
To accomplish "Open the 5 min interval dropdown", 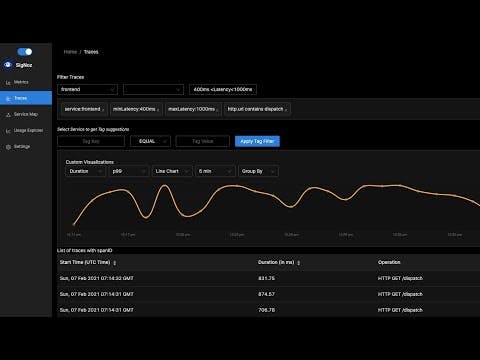I will [215, 171].
